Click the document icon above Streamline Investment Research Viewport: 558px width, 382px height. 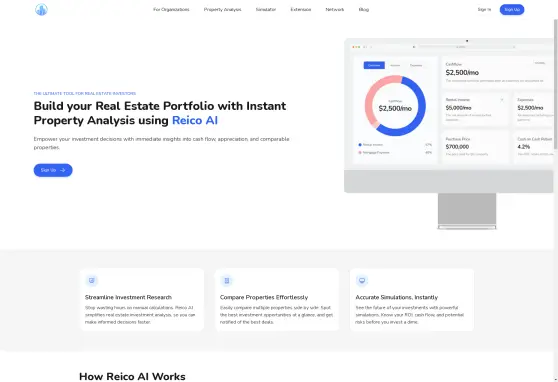(92, 281)
